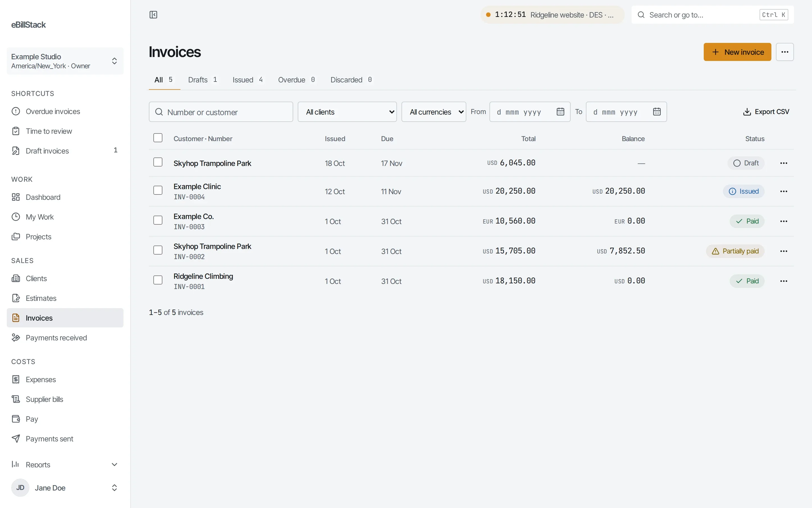
Task: Expand the Example Studio workspace switcher
Action: click(65, 61)
